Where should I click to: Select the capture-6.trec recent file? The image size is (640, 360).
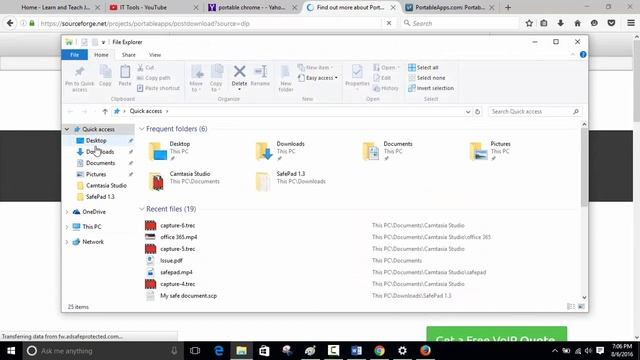point(178,225)
